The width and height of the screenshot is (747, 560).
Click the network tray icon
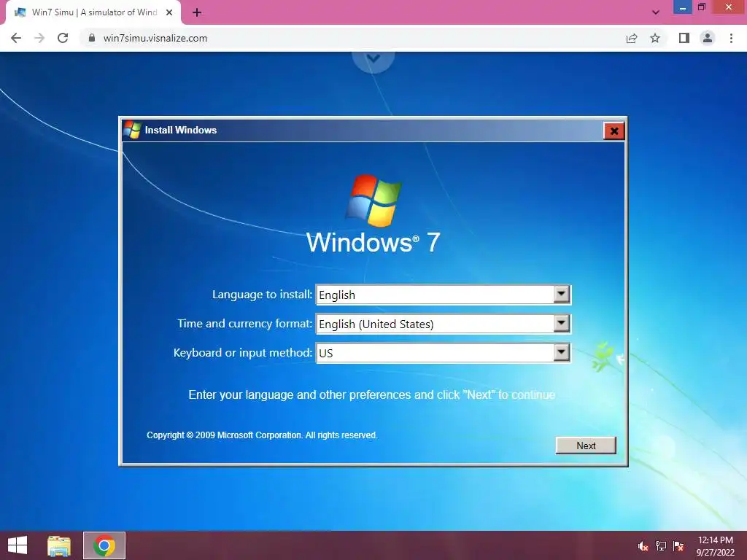pyautogui.click(x=661, y=546)
